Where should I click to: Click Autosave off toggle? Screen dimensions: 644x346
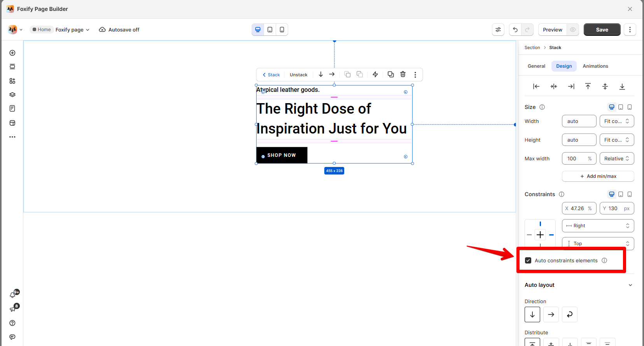tap(119, 30)
